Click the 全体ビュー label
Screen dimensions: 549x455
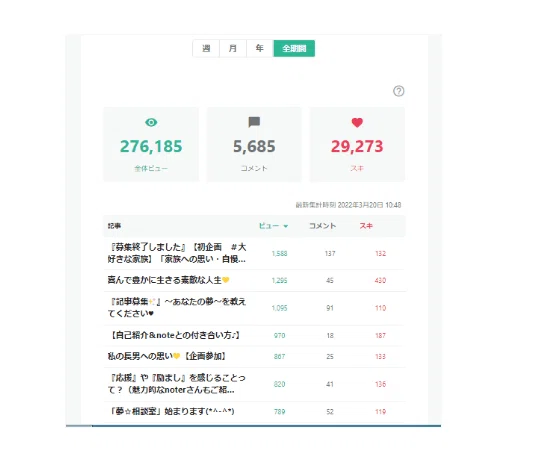(x=151, y=168)
